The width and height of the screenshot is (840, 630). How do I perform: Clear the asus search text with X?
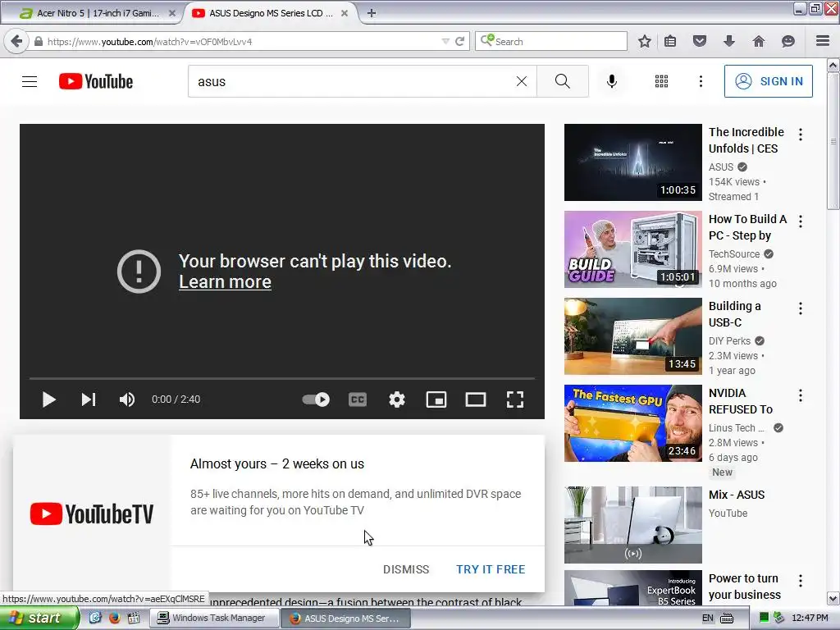[x=521, y=81]
